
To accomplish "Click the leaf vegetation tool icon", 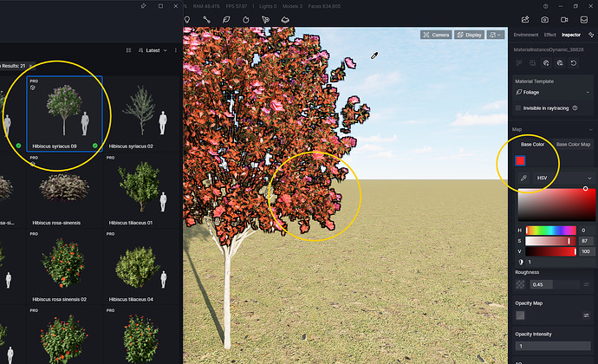I will [x=226, y=19].
